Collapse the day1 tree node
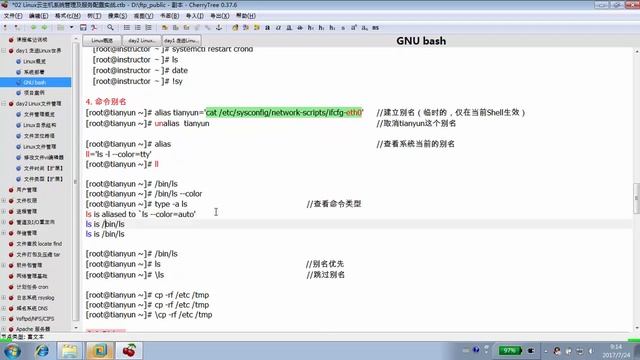The width and height of the screenshot is (640, 360). coord(4,51)
